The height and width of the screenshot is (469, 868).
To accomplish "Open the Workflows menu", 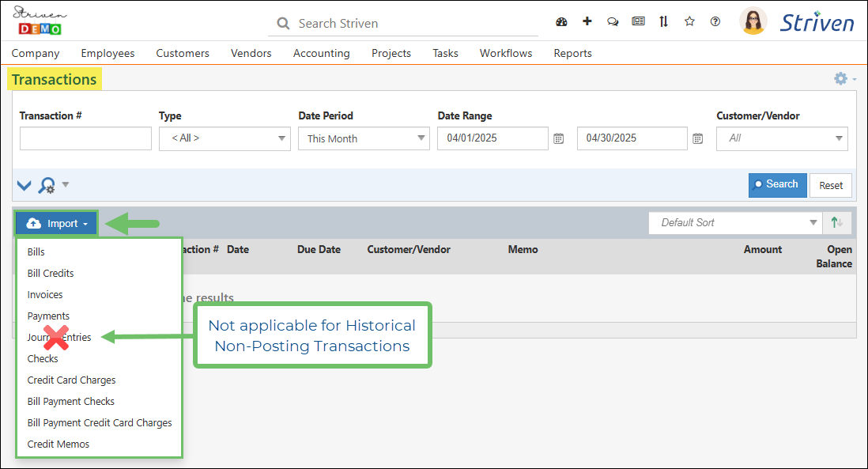I will 506,53.
